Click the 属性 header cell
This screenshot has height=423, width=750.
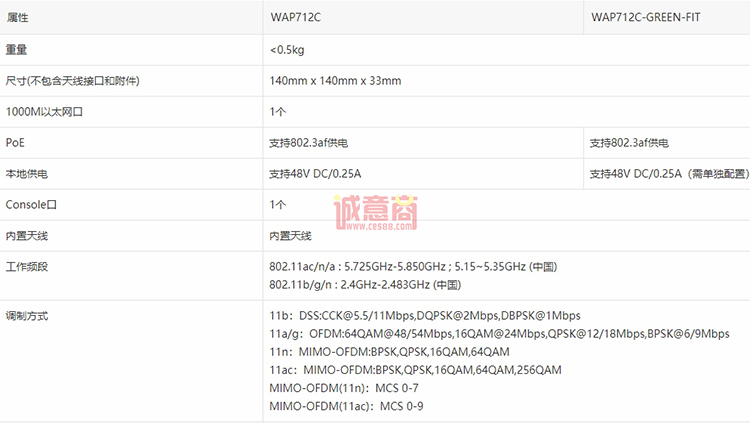(x=17, y=18)
